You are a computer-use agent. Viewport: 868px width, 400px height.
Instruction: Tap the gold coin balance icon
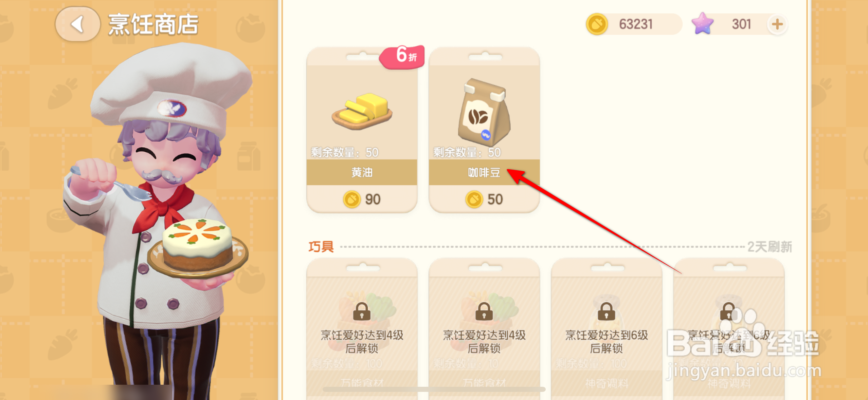(x=597, y=24)
